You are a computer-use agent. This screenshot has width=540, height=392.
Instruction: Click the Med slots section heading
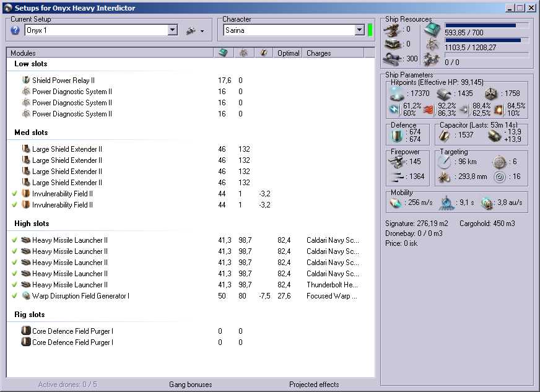(x=31, y=133)
